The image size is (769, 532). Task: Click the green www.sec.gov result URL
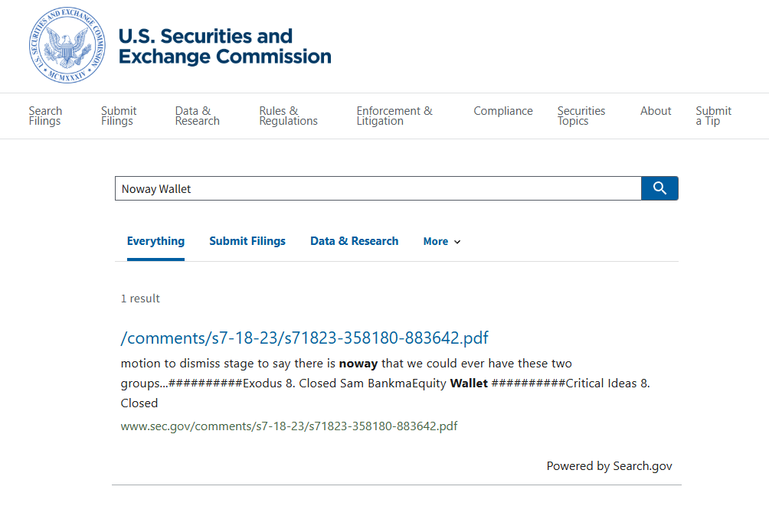289,426
